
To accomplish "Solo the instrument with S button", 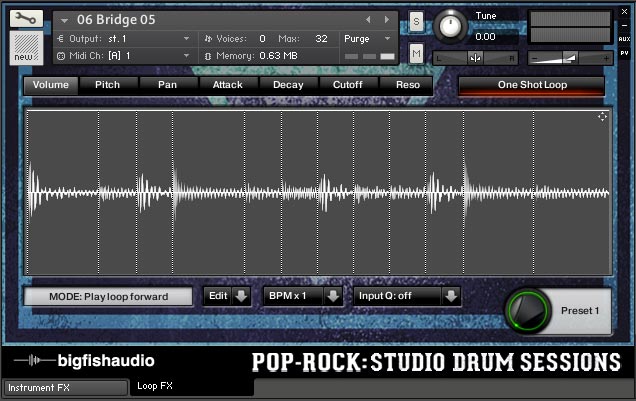I will (416, 21).
